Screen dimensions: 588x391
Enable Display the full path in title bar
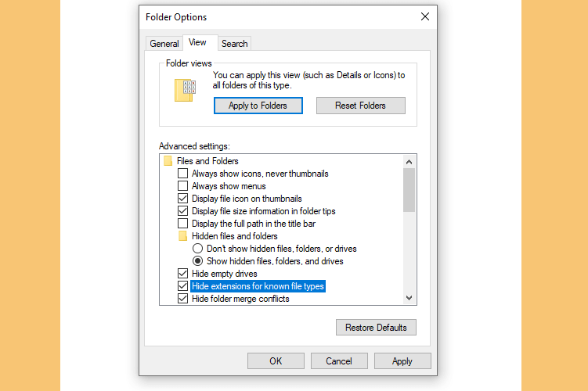coord(182,224)
